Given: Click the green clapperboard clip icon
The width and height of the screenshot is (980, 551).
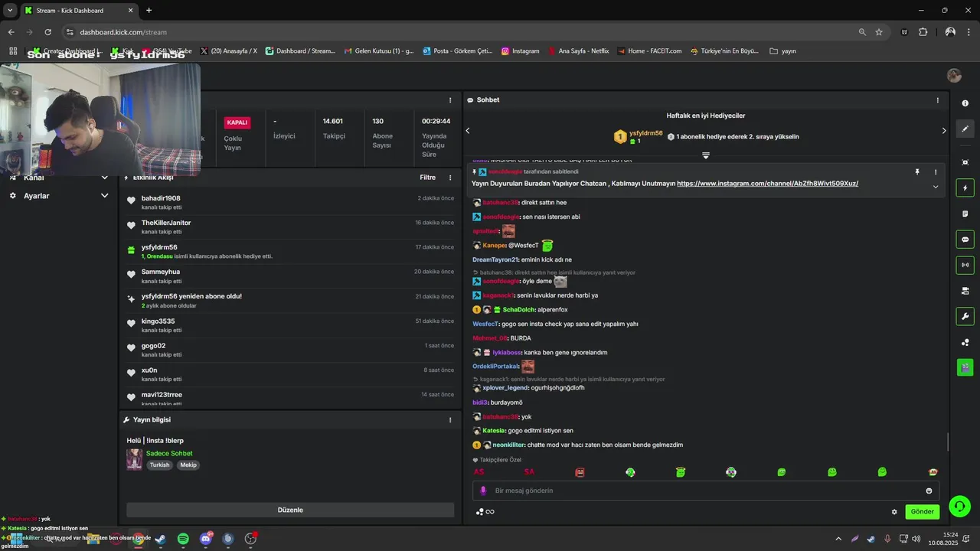Looking at the screenshot, I should [965, 367].
